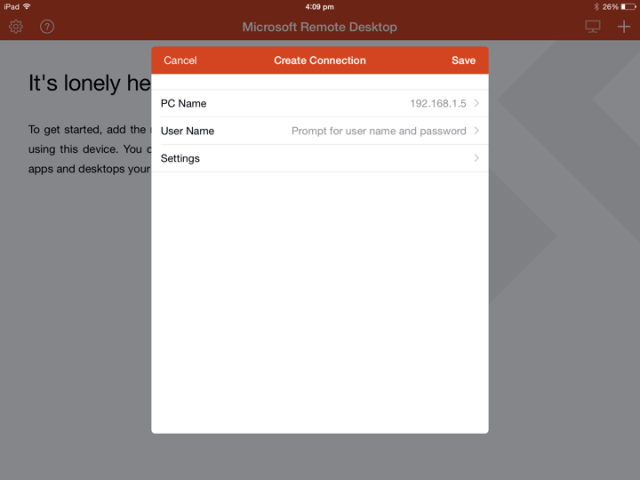Screen dimensions: 640x480
Task: Tap the plus add connection icon
Action: pyautogui.click(x=624, y=27)
